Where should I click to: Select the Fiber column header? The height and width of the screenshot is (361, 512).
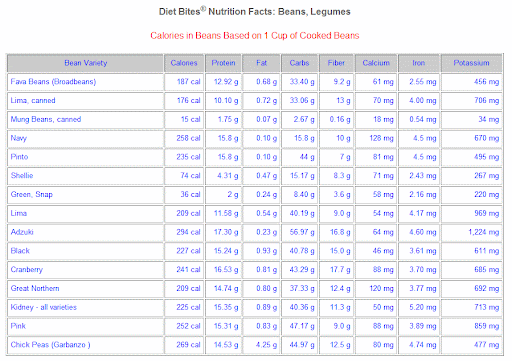[x=336, y=63]
